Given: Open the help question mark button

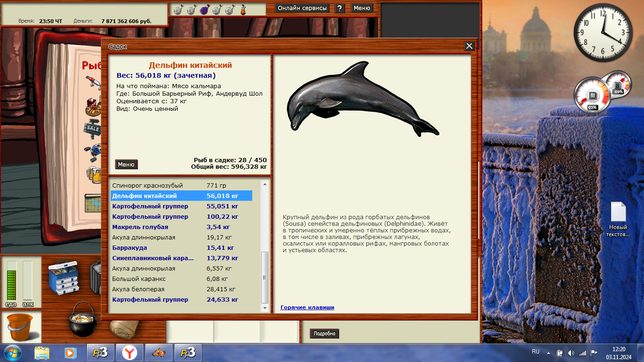Looking at the screenshot, I should point(339,8).
